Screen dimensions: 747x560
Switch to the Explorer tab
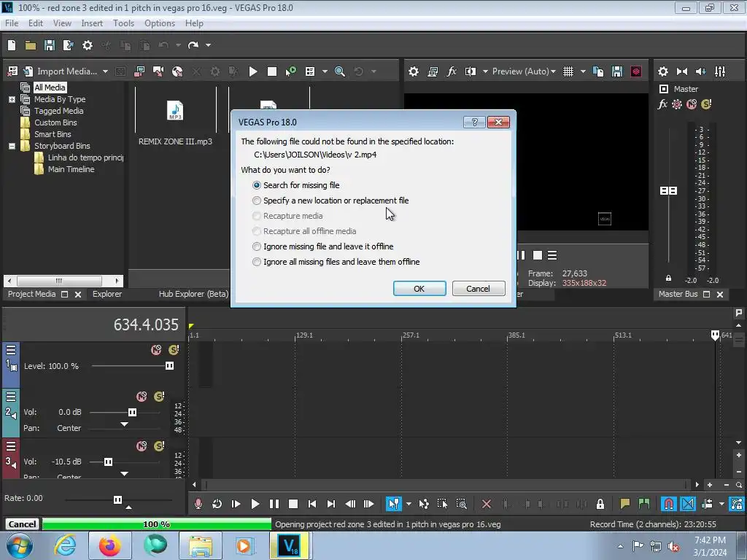click(107, 295)
